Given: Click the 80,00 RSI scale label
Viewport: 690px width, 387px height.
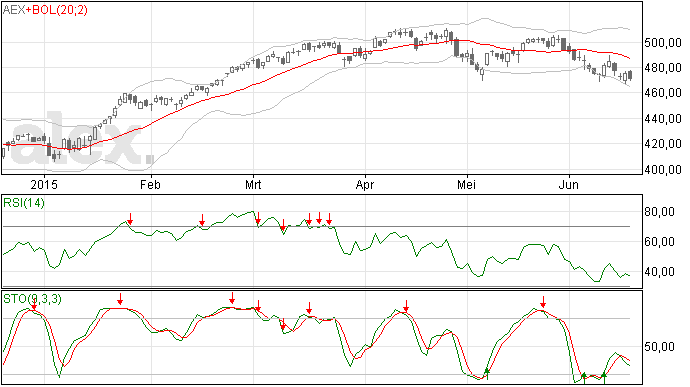Looking at the screenshot, I should click(x=659, y=212).
